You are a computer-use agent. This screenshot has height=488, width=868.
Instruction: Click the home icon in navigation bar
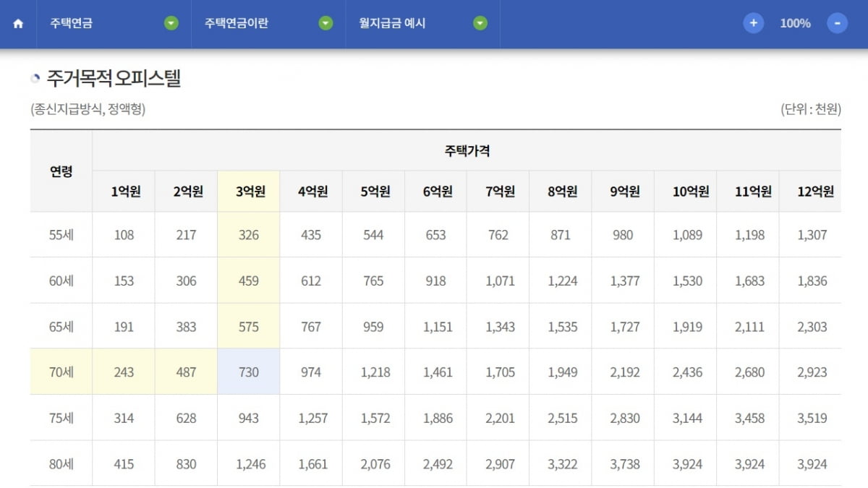point(18,24)
